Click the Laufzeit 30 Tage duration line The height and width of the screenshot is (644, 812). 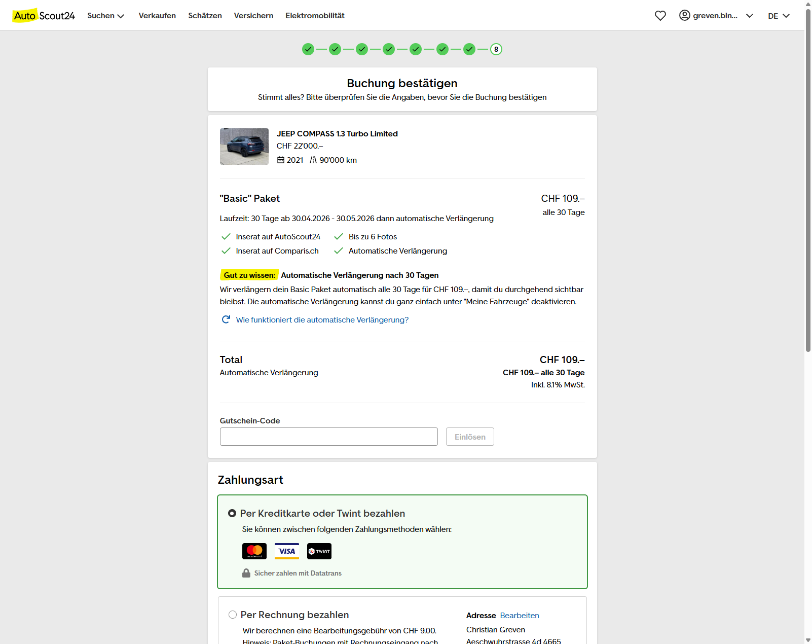tap(357, 218)
